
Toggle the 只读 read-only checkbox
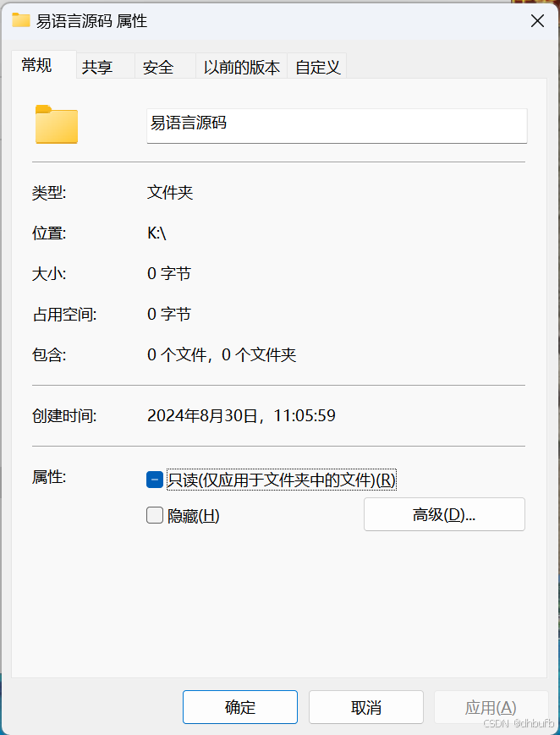coord(155,480)
